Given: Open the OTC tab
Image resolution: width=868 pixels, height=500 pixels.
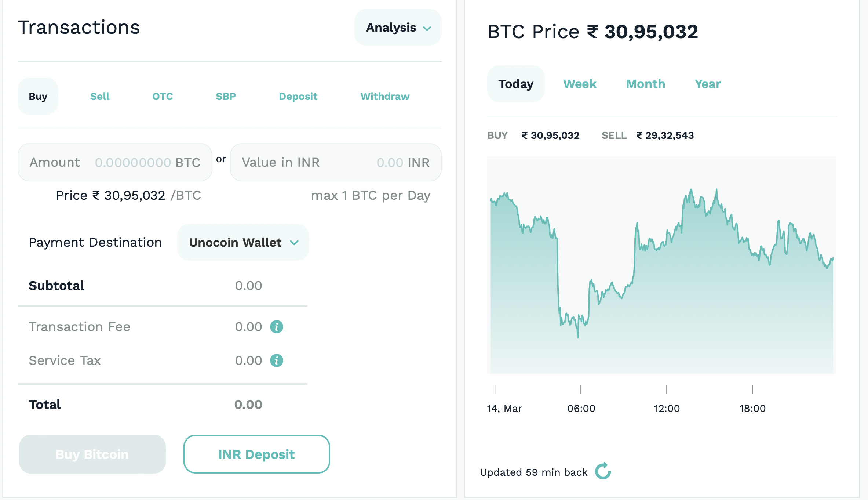Looking at the screenshot, I should 163,97.
